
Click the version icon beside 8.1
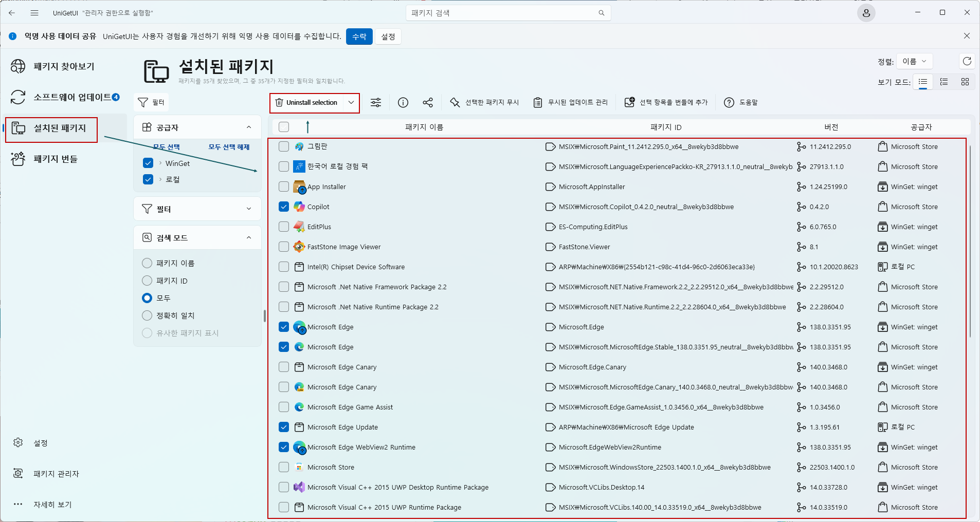coord(801,247)
